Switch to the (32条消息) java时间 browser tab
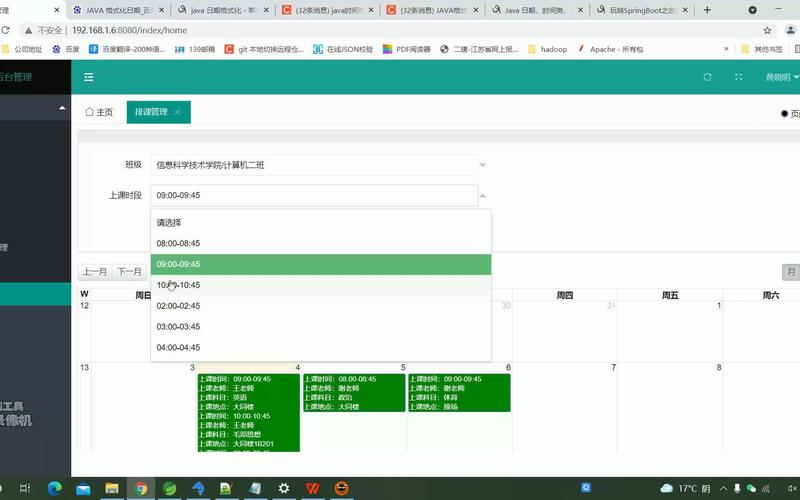 tap(328, 10)
